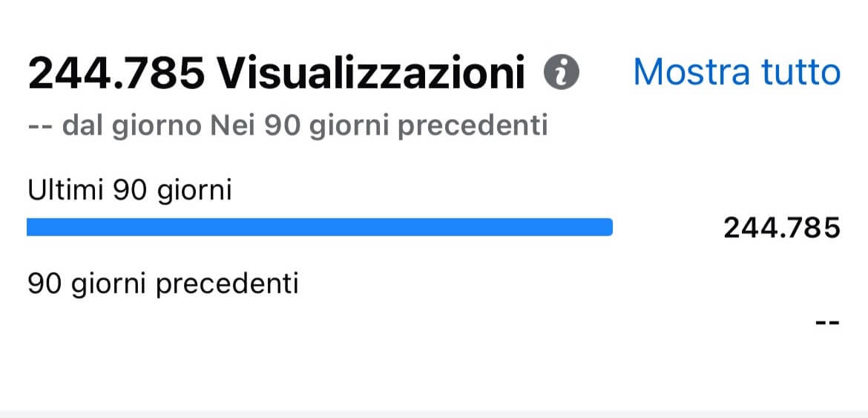Click the bold 244.785 number in the heading

pyautogui.click(x=116, y=73)
